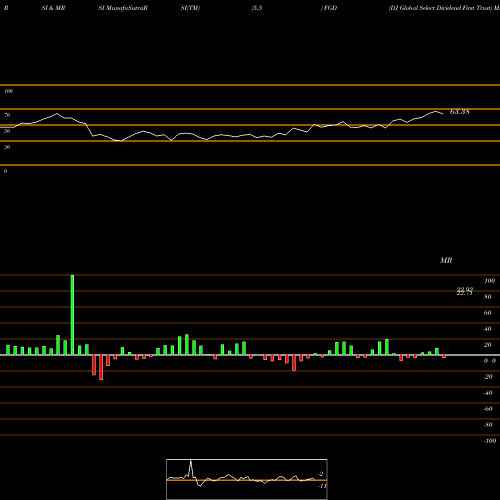The image size is (500, 500).
Task: Click the 'SI(TM)' header label
Action: 190,8
